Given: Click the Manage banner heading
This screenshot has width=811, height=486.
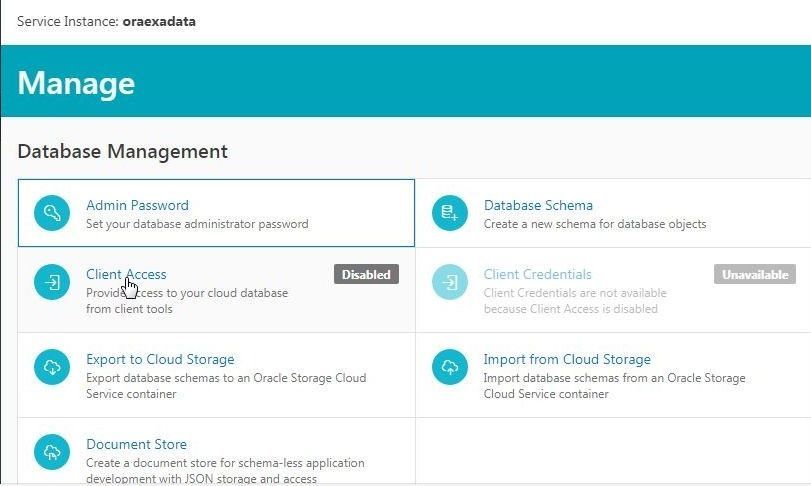Looking at the screenshot, I should pyautogui.click(x=76, y=83).
